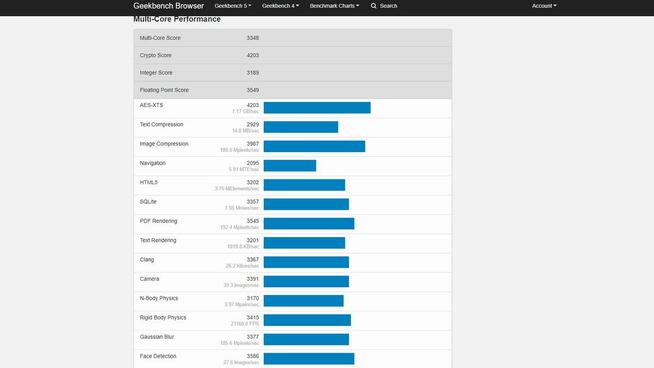Select the Crypto Score row
This screenshot has height=368, width=654.
293,55
